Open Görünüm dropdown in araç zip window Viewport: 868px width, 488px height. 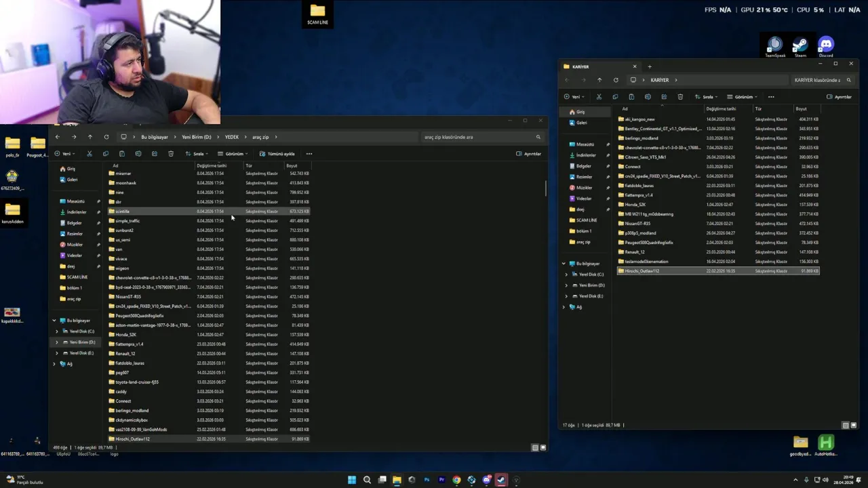[x=233, y=154]
